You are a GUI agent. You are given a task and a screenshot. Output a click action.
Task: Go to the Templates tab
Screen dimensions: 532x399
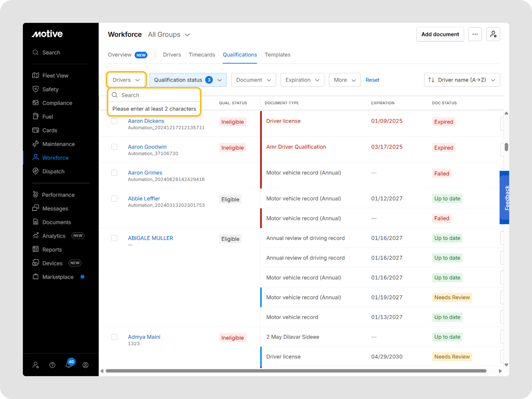point(277,55)
